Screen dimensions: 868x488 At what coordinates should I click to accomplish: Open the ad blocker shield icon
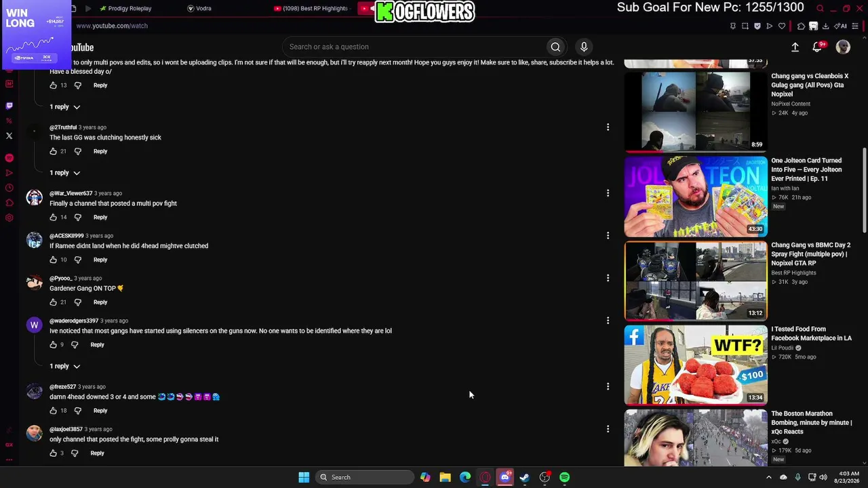(757, 26)
